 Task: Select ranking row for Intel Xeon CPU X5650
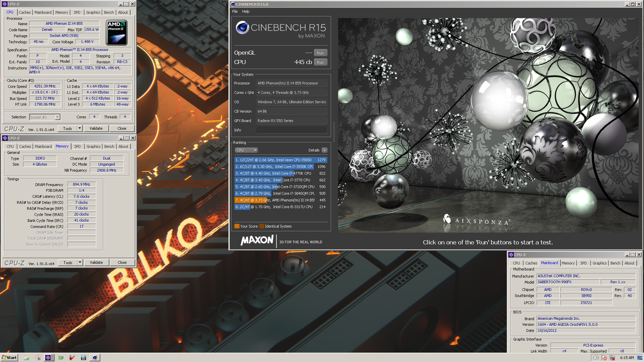click(280, 160)
